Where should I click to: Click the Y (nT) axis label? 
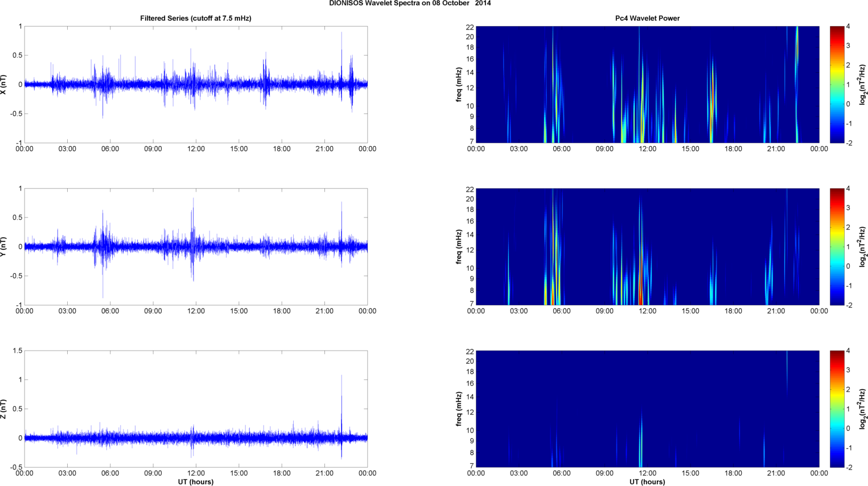pos(4,246)
